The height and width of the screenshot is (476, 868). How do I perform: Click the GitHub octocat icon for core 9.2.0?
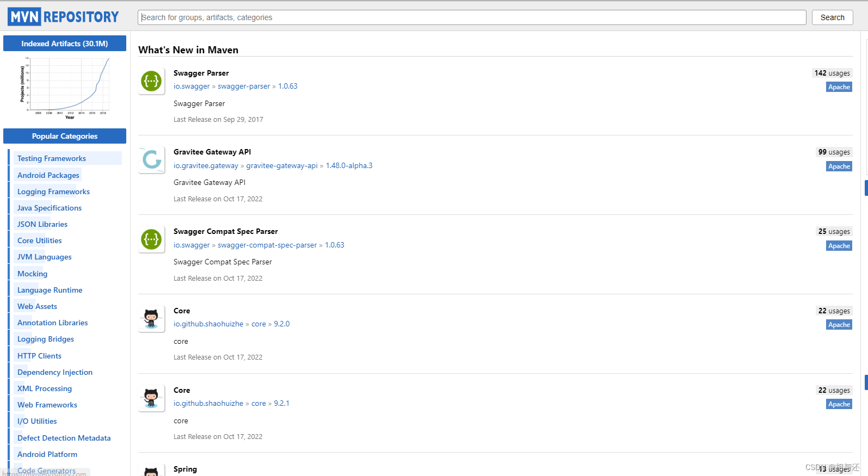[x=151, y=319]
